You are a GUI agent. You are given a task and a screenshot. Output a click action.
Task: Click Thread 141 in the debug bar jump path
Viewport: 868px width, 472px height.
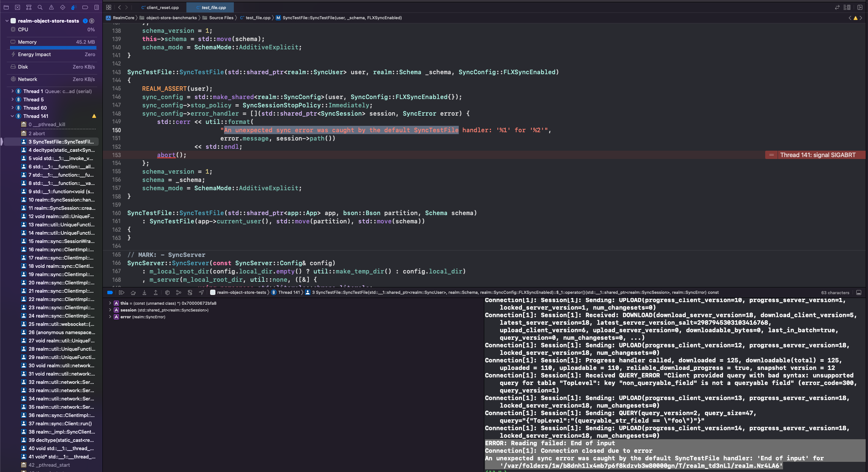pyautogui.click(x=289, y=292)
